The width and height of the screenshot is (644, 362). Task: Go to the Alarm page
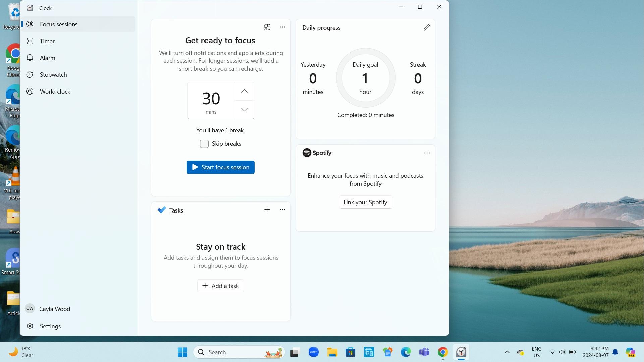tap(78, 58)
